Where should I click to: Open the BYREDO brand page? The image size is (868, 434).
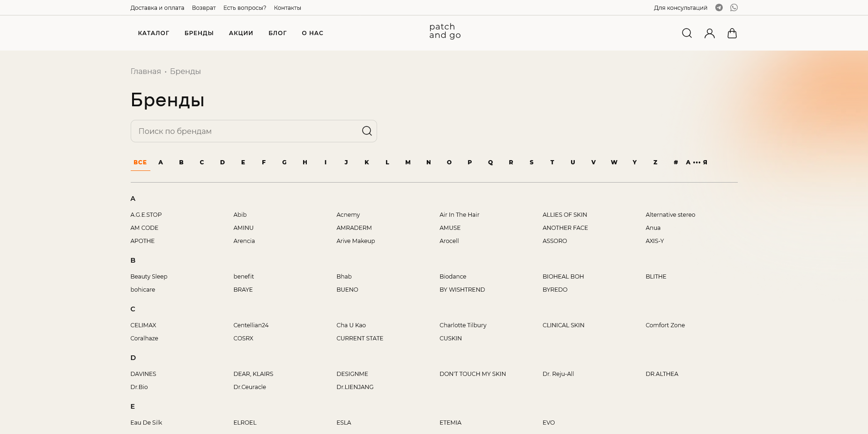pyautogui.click(x=555, y=290)
